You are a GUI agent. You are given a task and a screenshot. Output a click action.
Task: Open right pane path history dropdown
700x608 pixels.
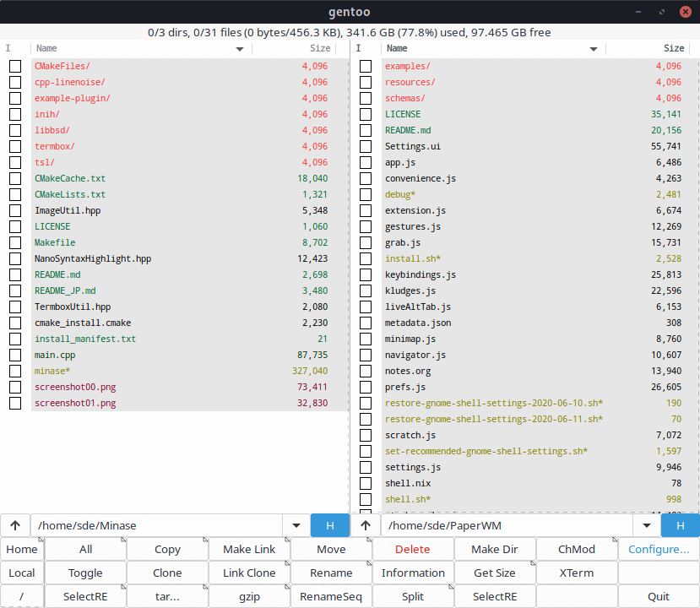click(647, 525)
